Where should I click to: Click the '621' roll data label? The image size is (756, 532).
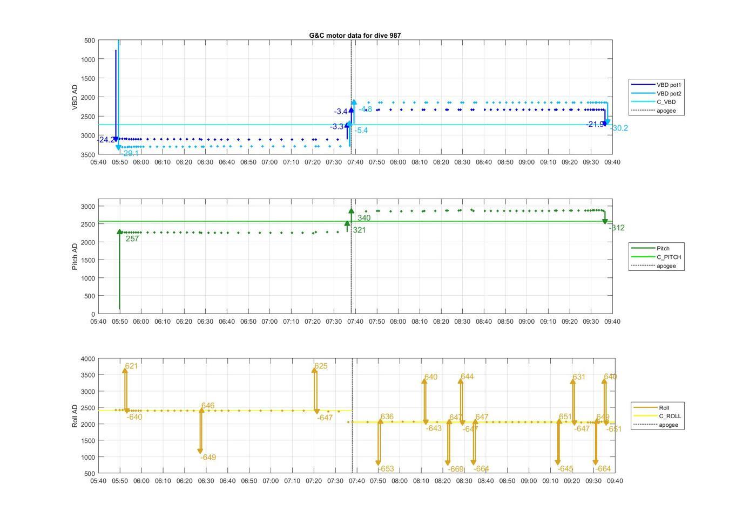(x=131, y=366)
